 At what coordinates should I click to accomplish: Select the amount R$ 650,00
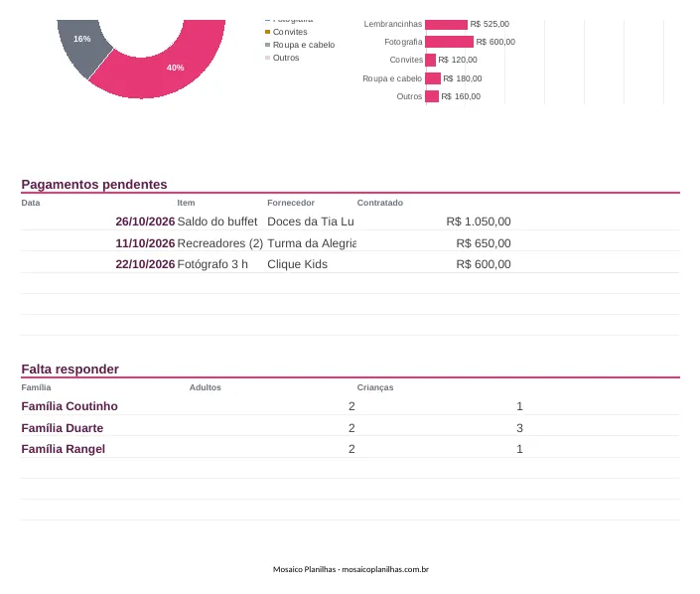(x=484, y=243)
